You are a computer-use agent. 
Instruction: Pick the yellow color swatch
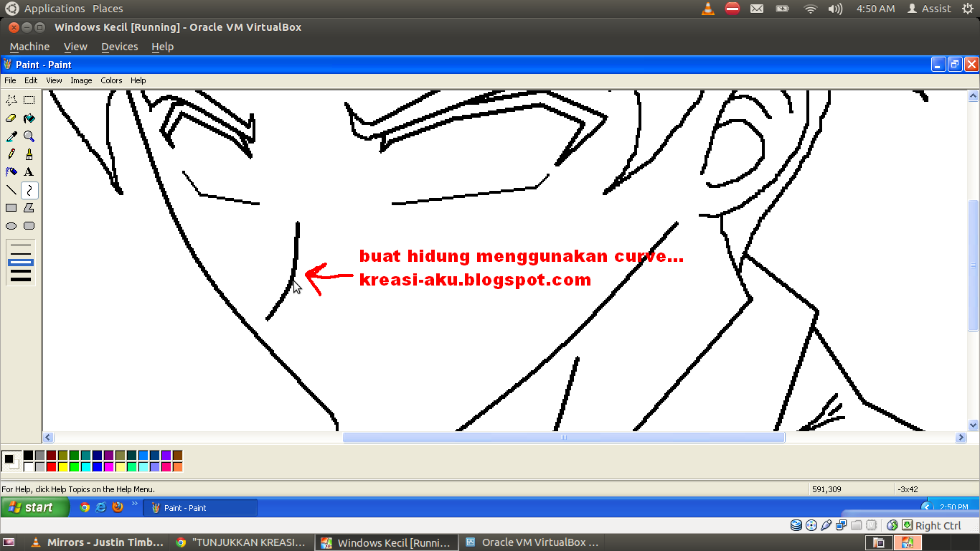click(62, 467)
